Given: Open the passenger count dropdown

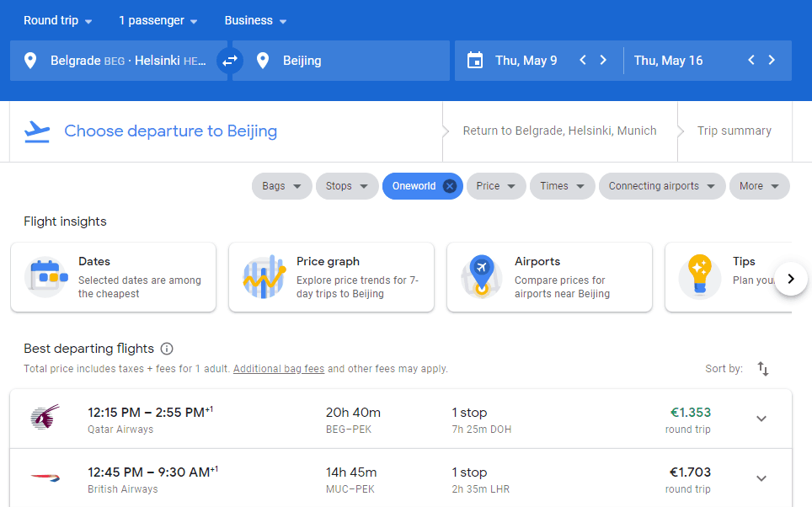Looking at the screenshot, I should point(158,20).
